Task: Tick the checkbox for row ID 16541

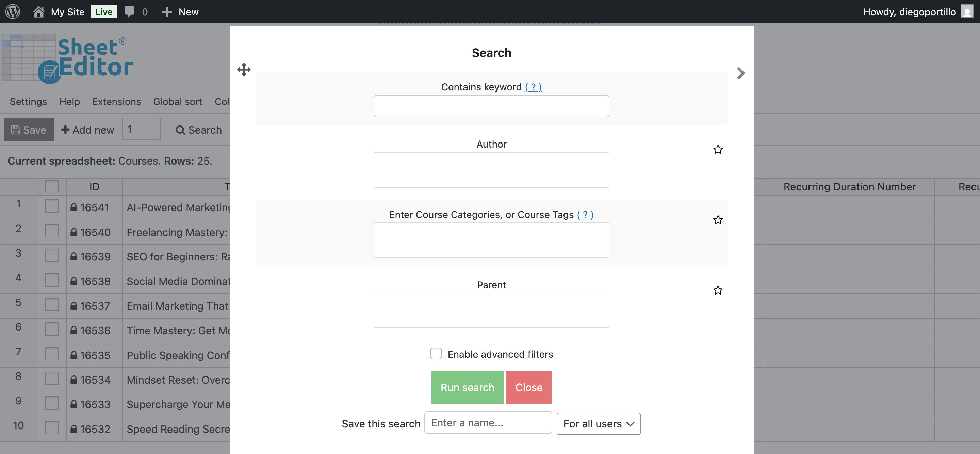Action: point(52,206)
